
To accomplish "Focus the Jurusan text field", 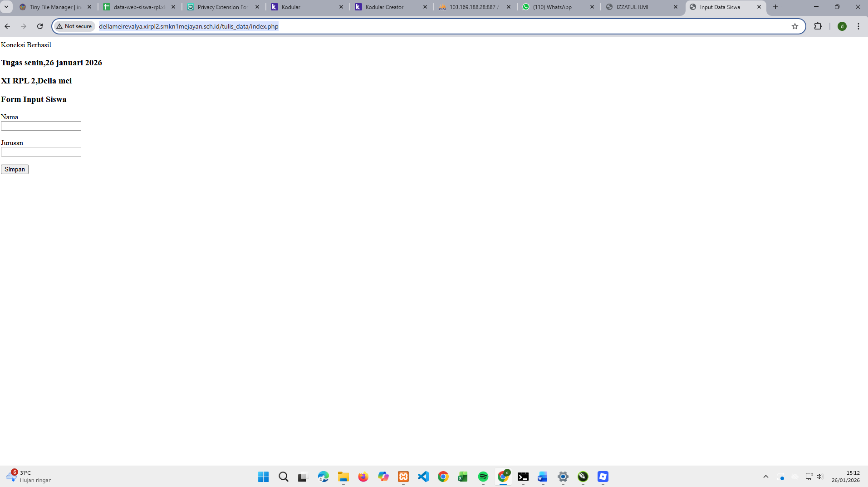I will tap(41, 152).
